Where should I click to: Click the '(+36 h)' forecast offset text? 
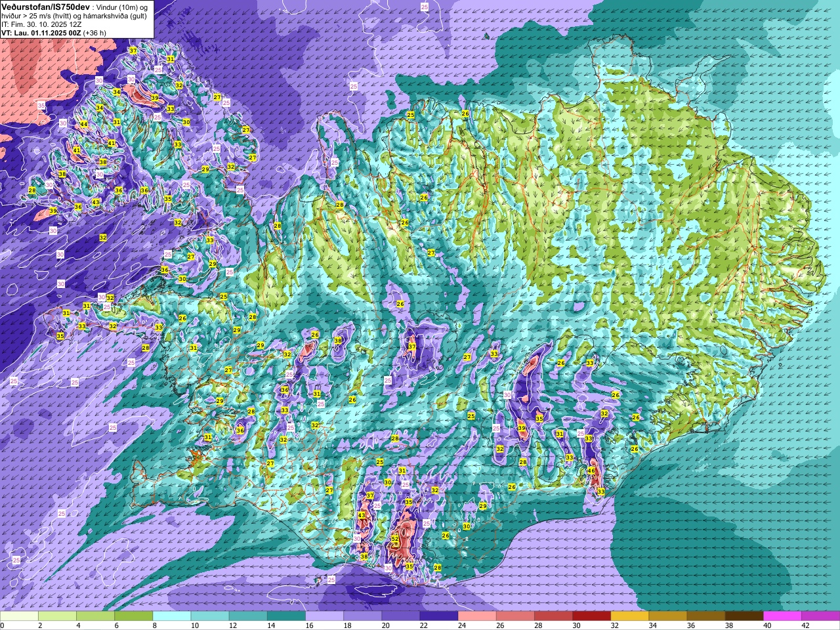(x=95, y=32)
